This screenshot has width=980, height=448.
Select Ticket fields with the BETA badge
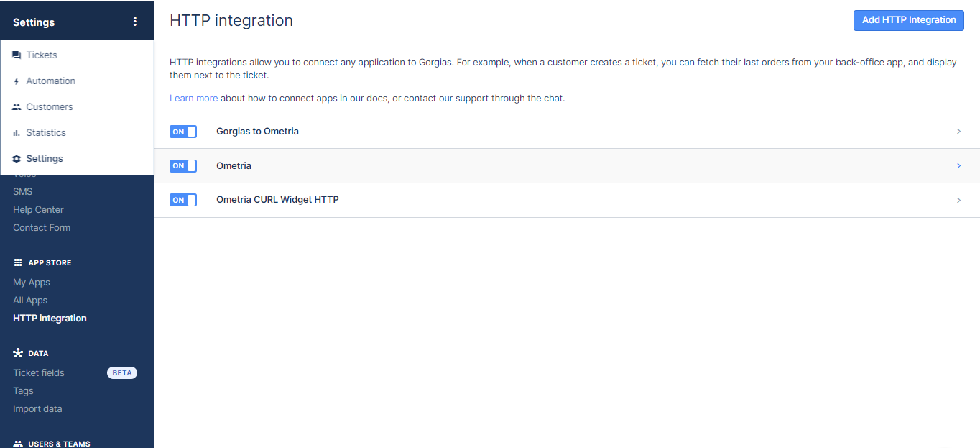(38, 372)
